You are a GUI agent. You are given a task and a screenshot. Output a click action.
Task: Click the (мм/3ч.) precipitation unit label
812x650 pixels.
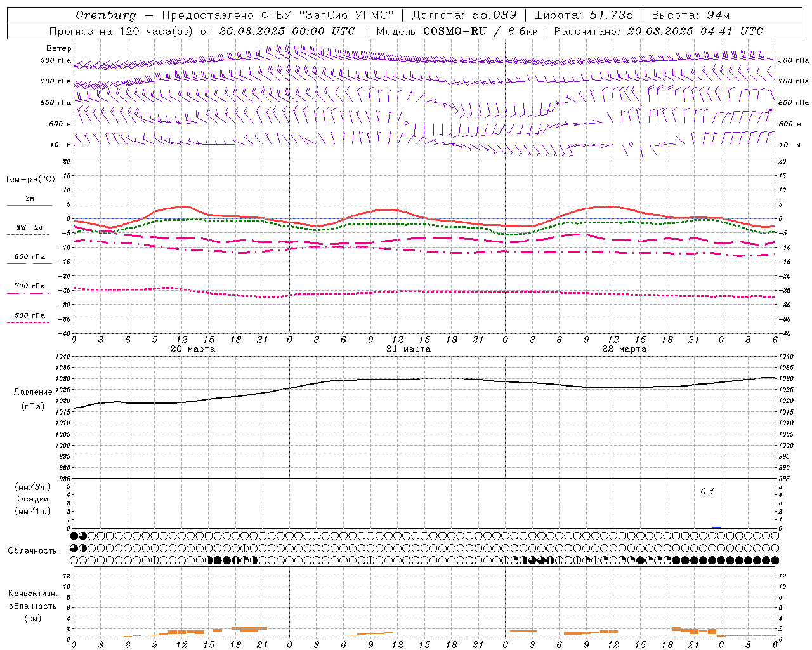(x=33, y=487)
